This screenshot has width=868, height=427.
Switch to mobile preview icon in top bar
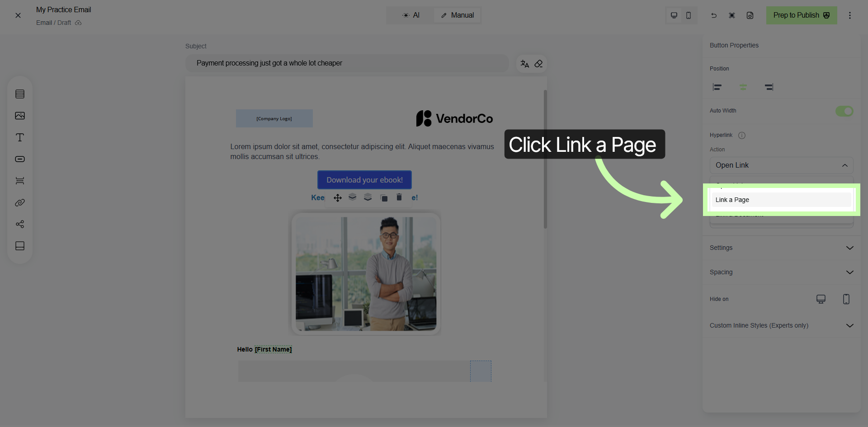coord(689,15)
